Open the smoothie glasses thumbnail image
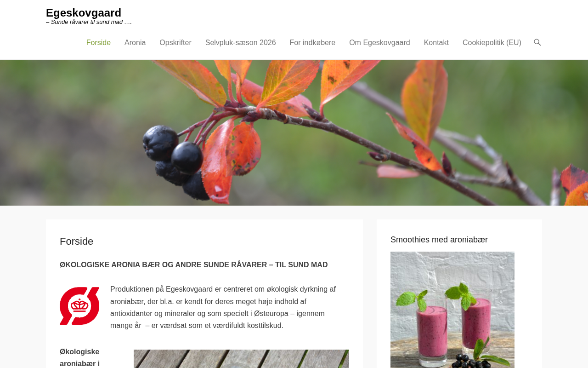The width and height of the screenshot is (588, 368). coord(452,310)
